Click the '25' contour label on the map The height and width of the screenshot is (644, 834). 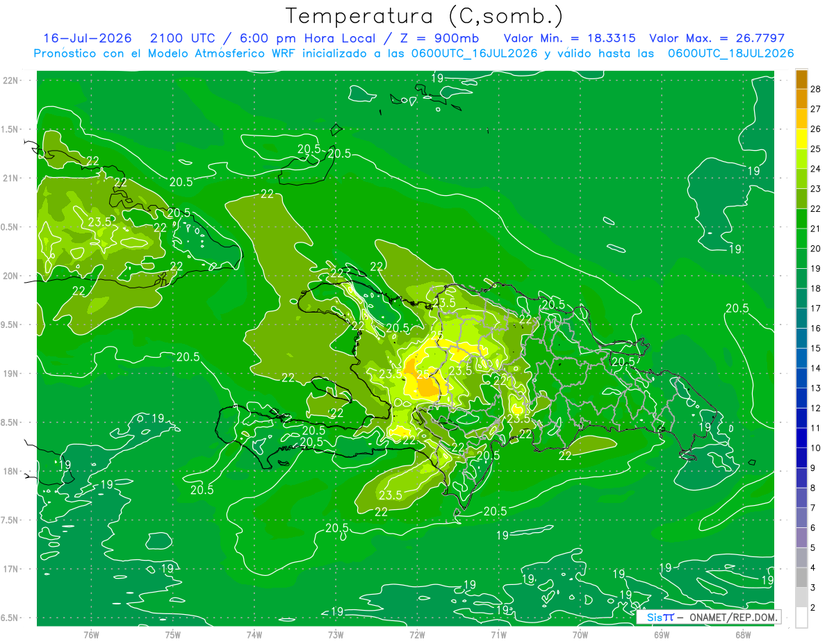(423, 374)
